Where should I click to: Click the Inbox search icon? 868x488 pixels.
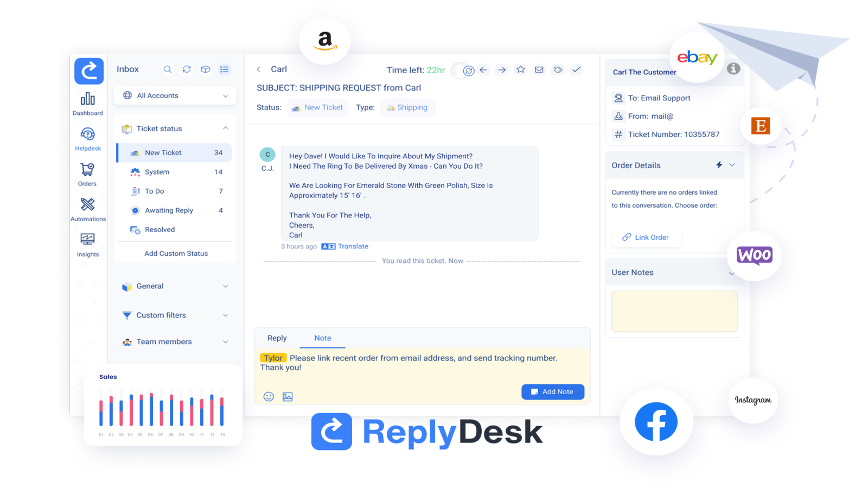click(168, 69)
